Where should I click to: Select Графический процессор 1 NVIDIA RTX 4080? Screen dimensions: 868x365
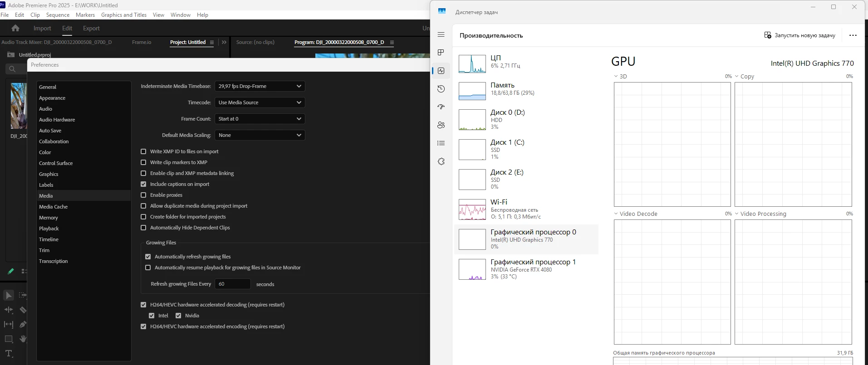click(x=526, y=269)
